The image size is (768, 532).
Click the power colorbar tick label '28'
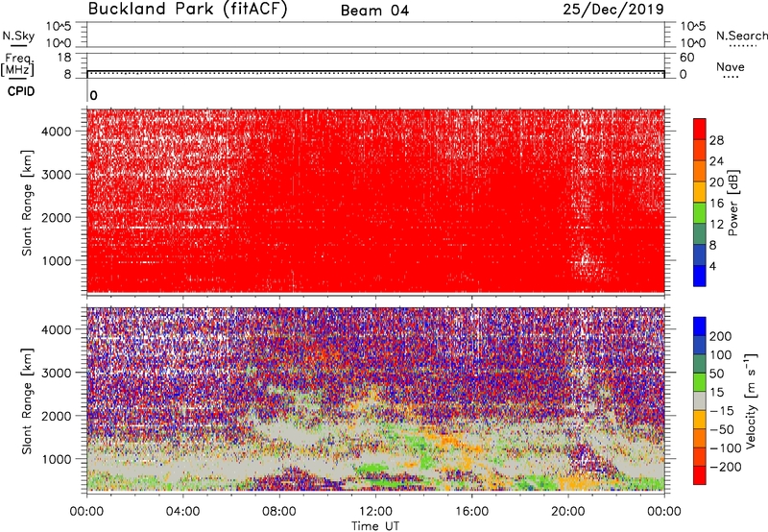coord(716,140)
